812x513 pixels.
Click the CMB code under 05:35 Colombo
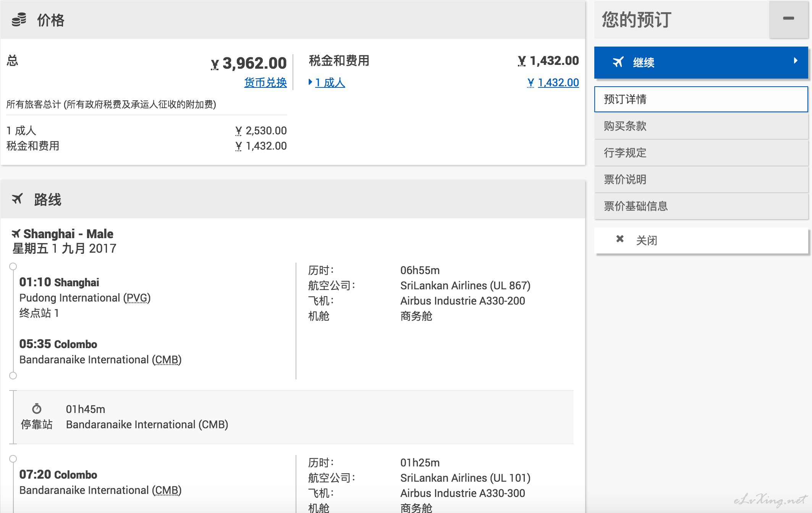pyautogui.click(x=167, y=360)
